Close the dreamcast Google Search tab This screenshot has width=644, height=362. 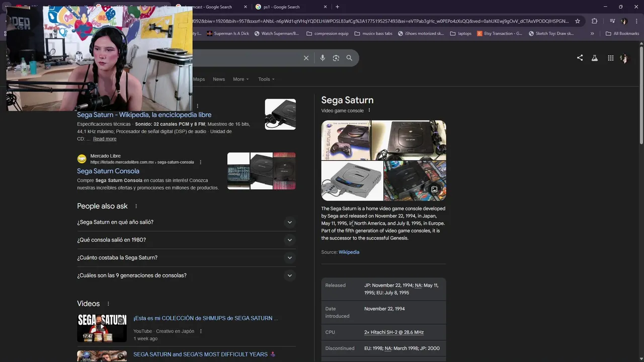pyautogui.click(x=246, y=7)
